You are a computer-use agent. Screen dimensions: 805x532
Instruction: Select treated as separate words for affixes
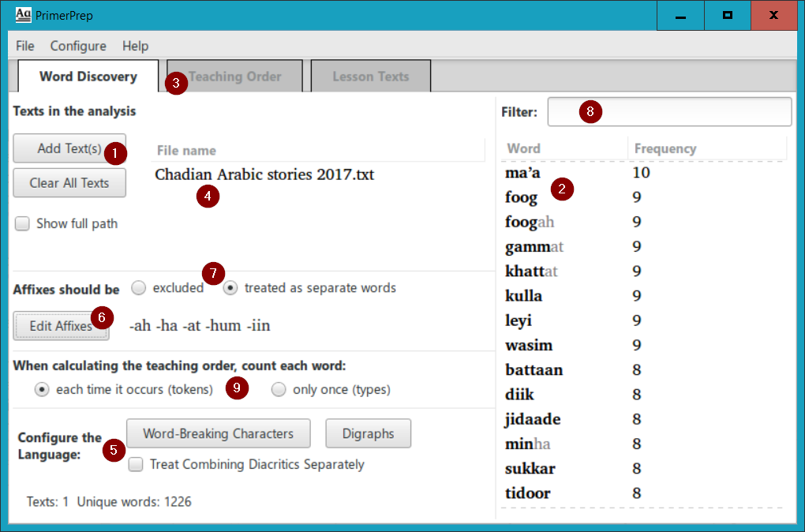(230, 288)
